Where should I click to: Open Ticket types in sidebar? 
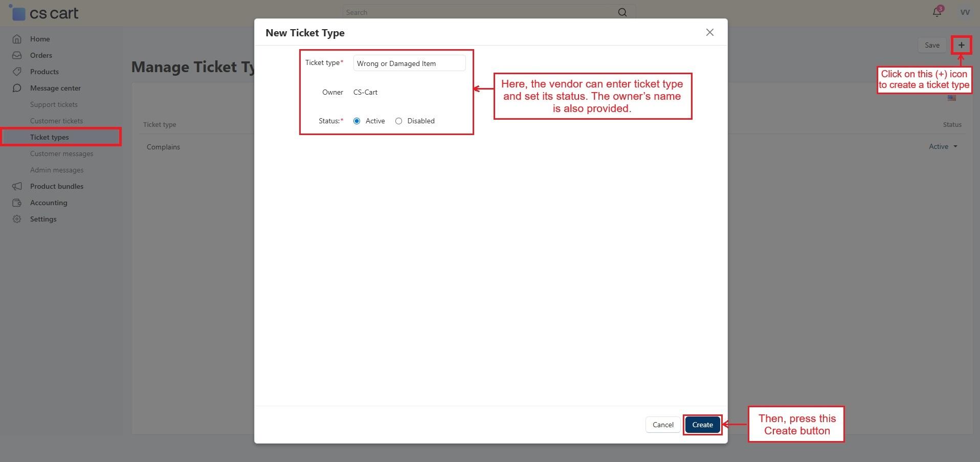[49, 137]
